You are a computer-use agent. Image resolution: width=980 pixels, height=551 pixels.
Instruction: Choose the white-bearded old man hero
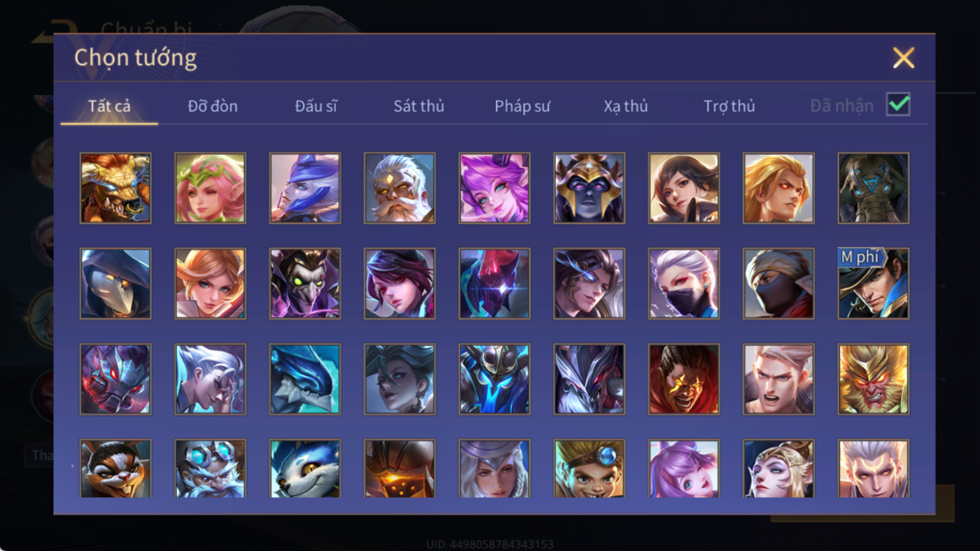click(399, 188)
